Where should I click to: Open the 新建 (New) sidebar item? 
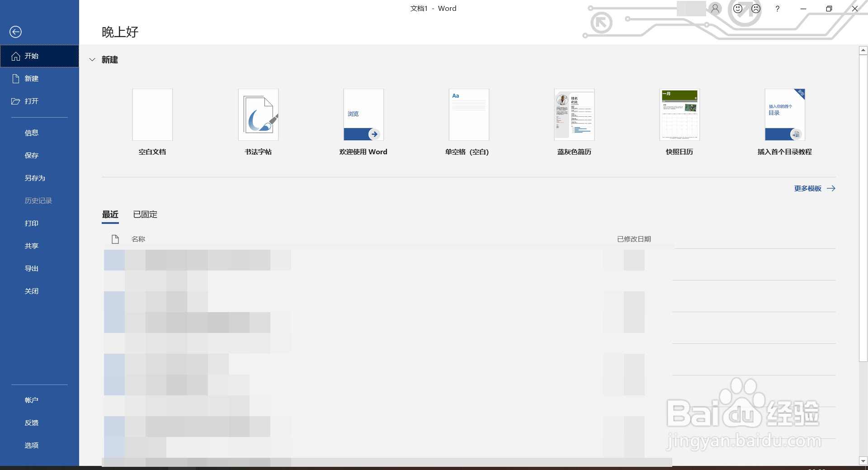pyautogui.click(x=32, y=78)
